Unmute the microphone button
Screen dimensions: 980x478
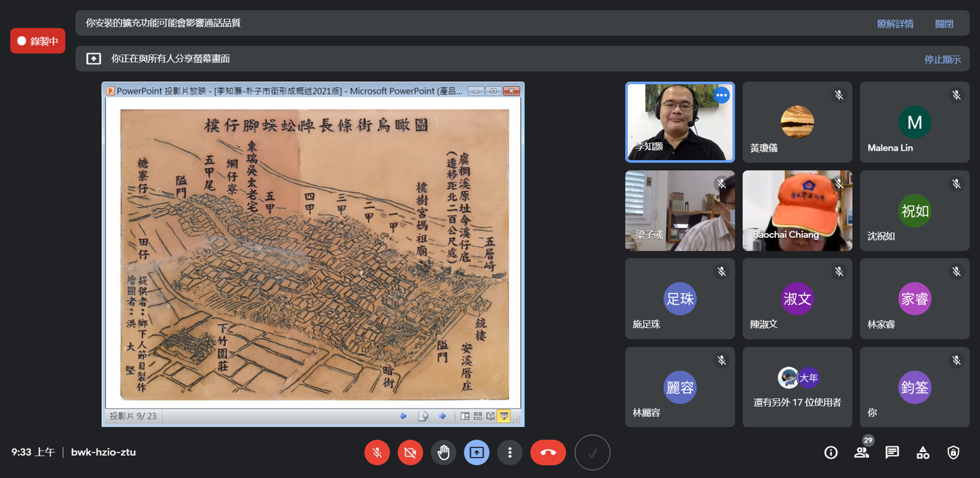pyautogui.click(x=377, y=452)
